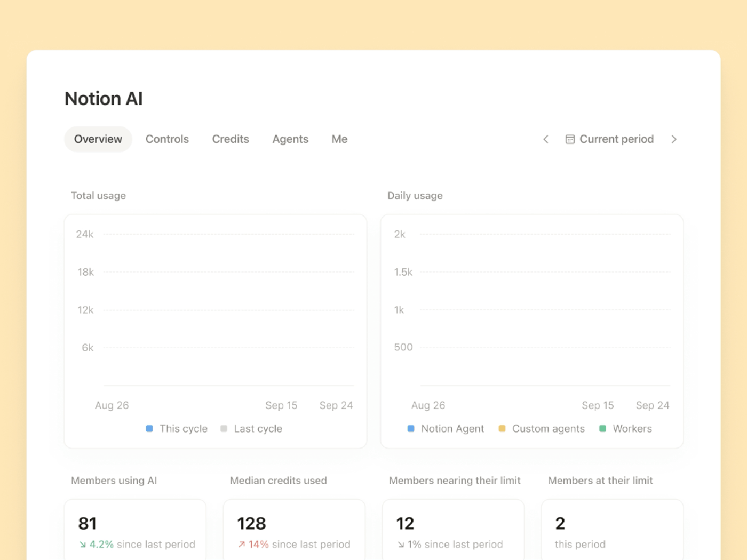Click the Members using AI card showing 81

tap(135, 530)
